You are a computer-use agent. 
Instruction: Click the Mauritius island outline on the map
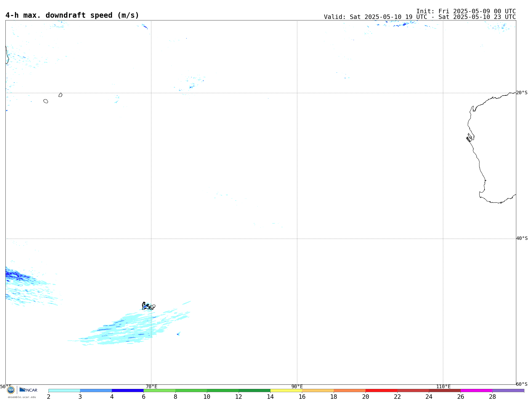tap(60, 95)
